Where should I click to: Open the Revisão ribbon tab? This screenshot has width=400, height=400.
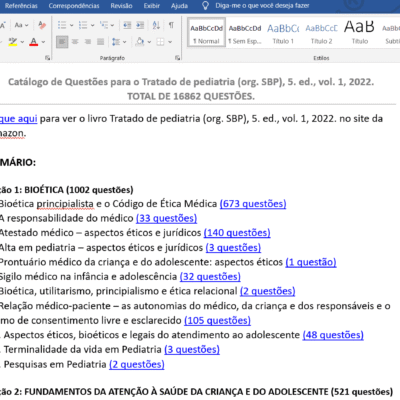click(121, 6)
